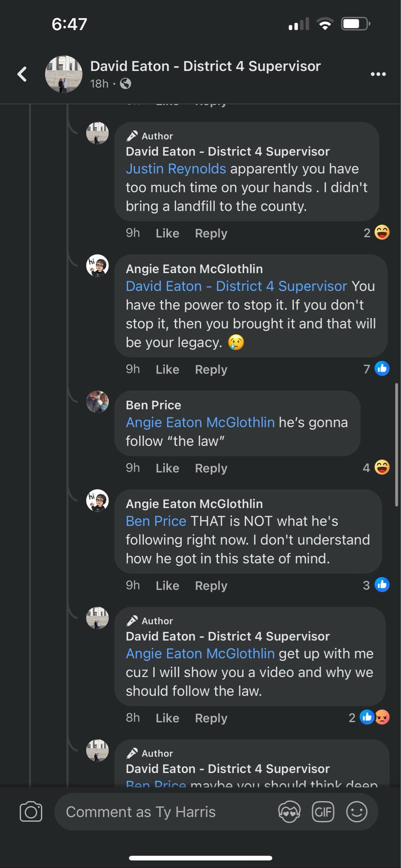Viewport: 401px width, 868px height.
Task: Open the GIF picker in the comment bar
Action: tap(323, 812)
